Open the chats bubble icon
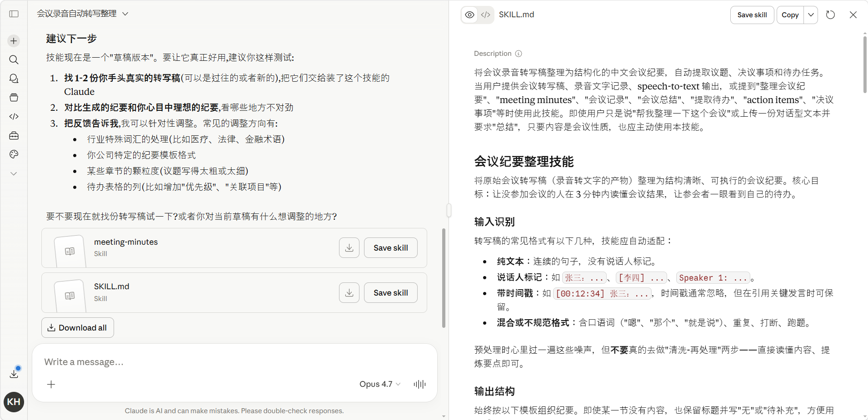Screen dimensions: 868x420 14,79
